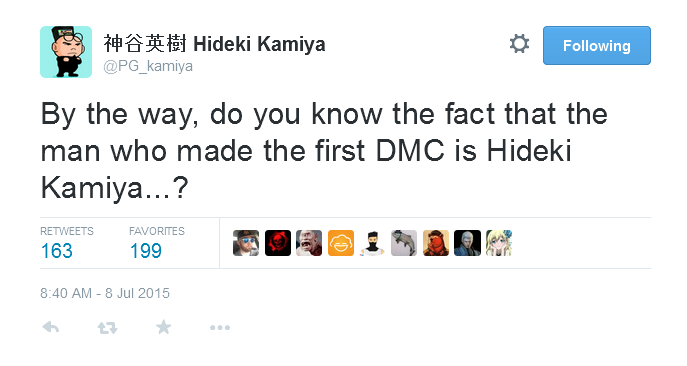Open the gear settings dropdown

pyautogui.click(x=520, y=44)
